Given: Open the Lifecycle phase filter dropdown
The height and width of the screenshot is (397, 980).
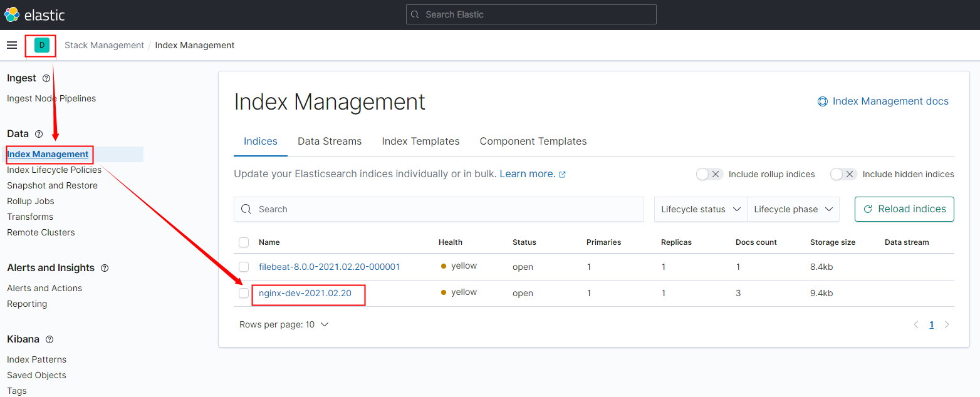Looking at the screenshot, I should click(793, 209).
